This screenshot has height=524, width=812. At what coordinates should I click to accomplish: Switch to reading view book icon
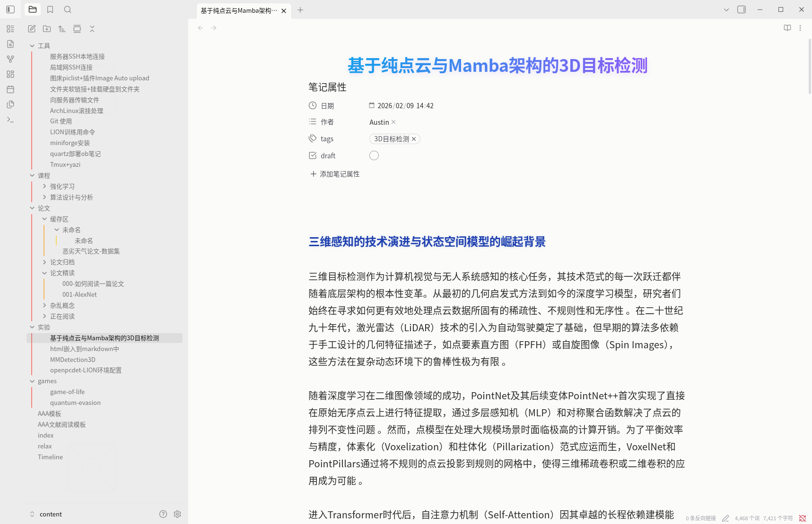click(x=787, y=28)
